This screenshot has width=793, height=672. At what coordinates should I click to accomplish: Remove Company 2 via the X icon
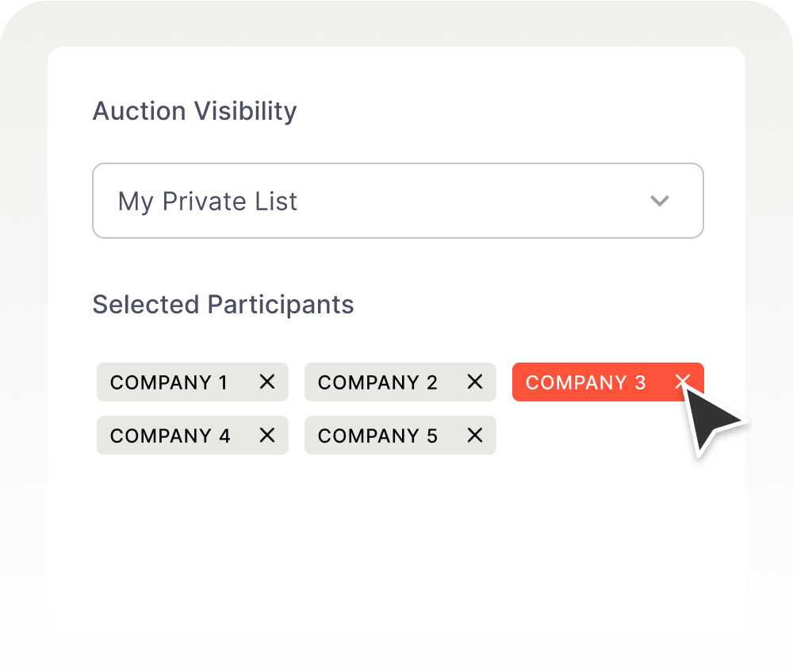[x=475, y=382]
